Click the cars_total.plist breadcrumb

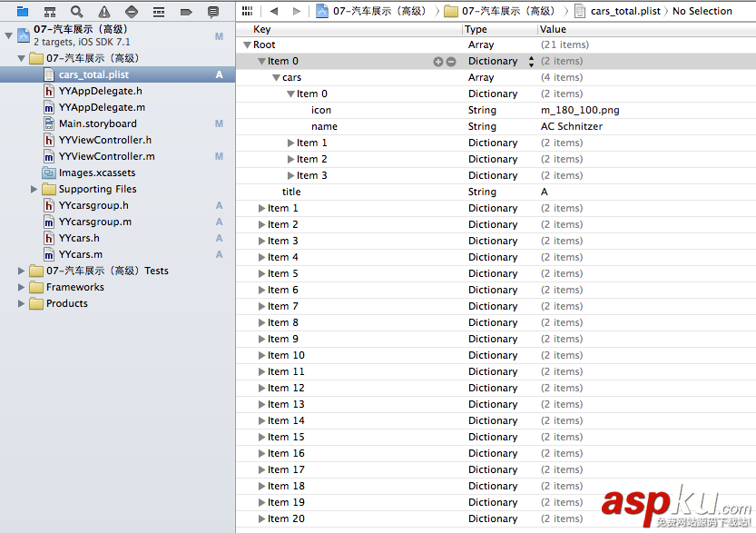618,11
